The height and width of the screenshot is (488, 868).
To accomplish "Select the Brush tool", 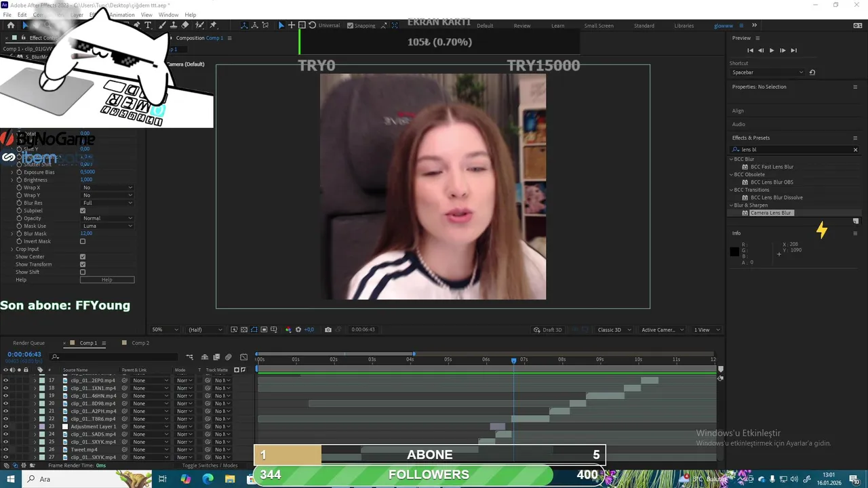I will point(161,25).
